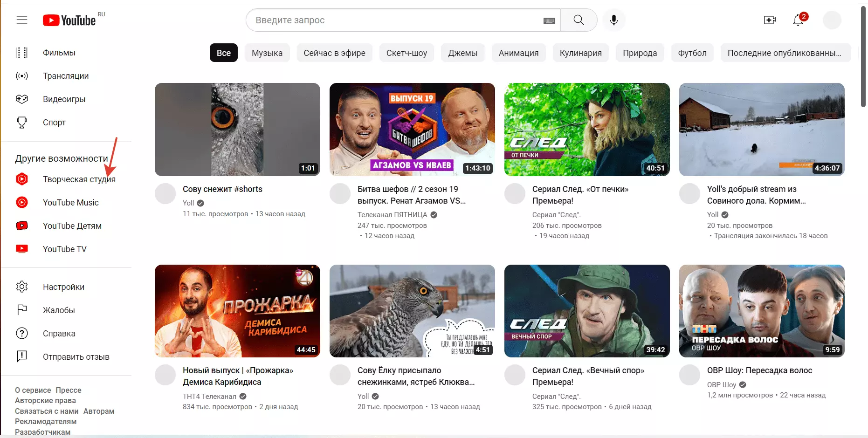Open the Прессе footer link
Screen dimensions: 868x438
(x=69, y=390)
